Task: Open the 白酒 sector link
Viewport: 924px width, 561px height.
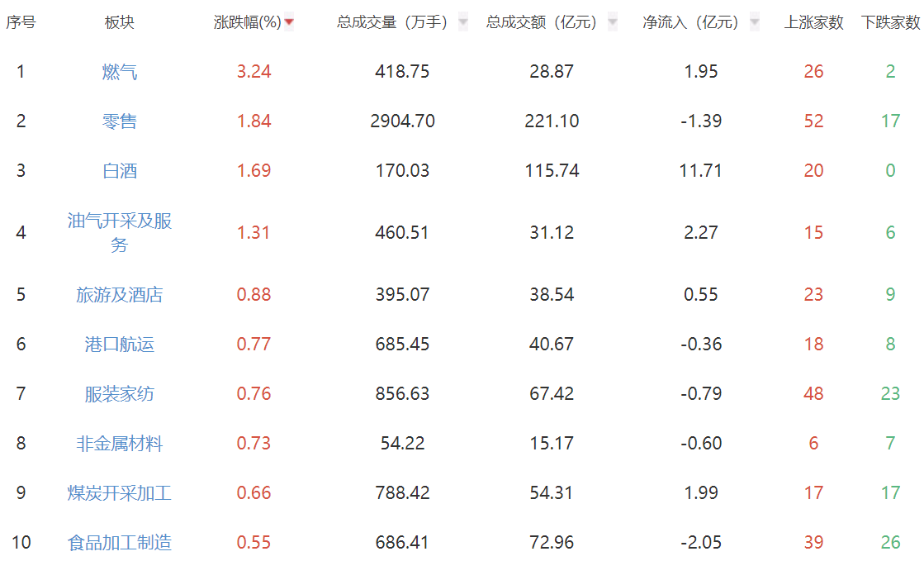Action: (120, 171)
